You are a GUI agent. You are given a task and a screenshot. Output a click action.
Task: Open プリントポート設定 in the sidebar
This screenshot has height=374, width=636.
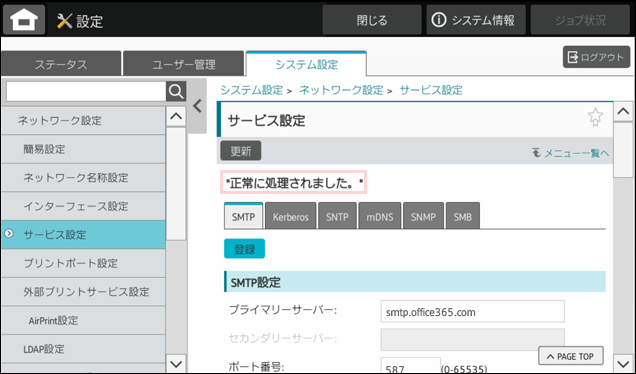83,263
